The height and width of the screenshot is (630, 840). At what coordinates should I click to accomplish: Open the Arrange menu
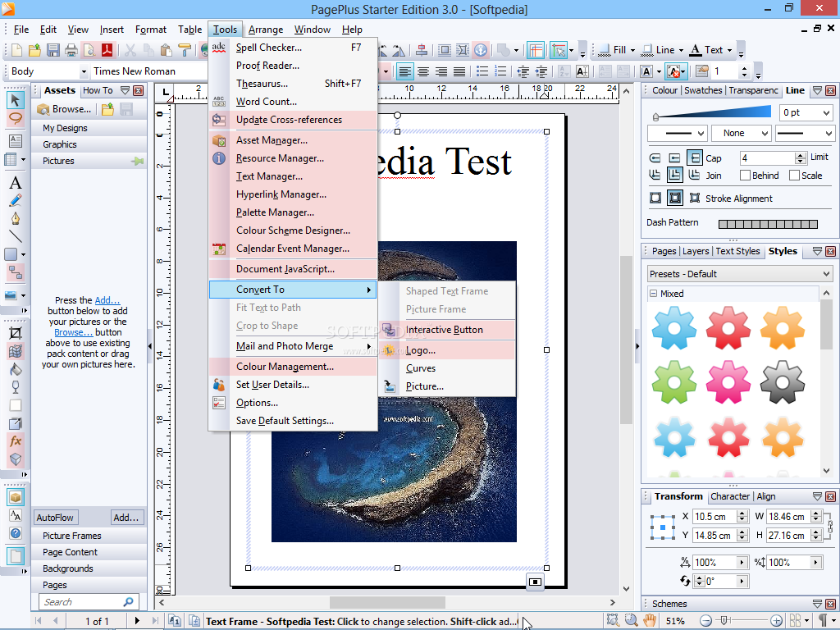point(266,30)
